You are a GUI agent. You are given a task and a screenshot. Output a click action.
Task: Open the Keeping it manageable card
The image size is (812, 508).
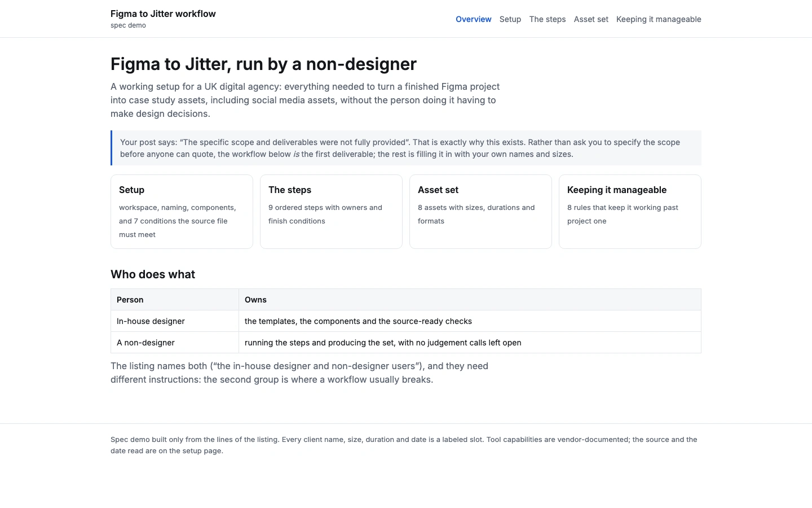(x=630, y=212)
